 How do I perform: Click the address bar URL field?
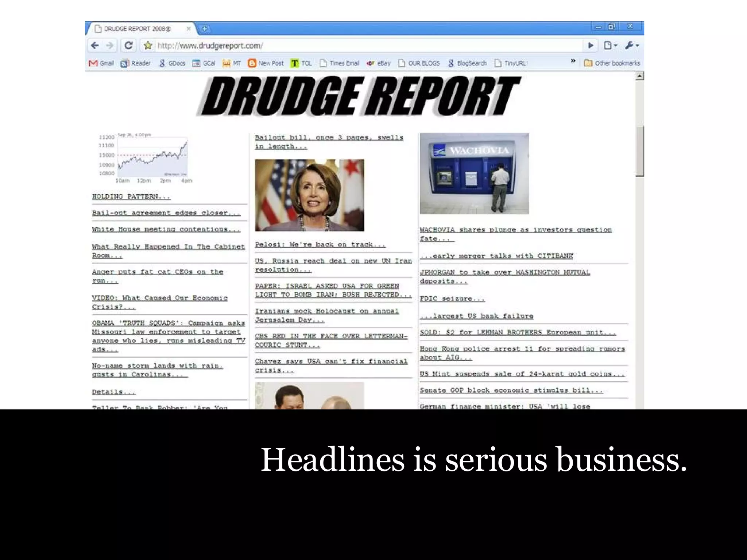coord(368,46)
